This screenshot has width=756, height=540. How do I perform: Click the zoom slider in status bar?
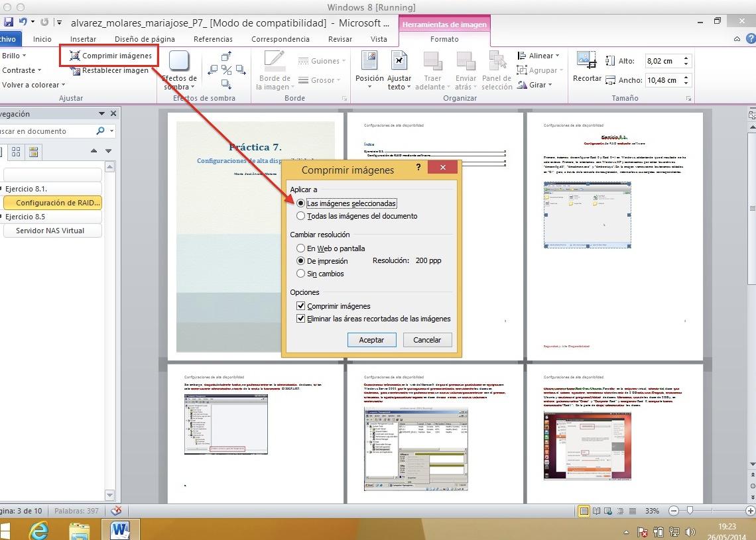pos(691,511)
